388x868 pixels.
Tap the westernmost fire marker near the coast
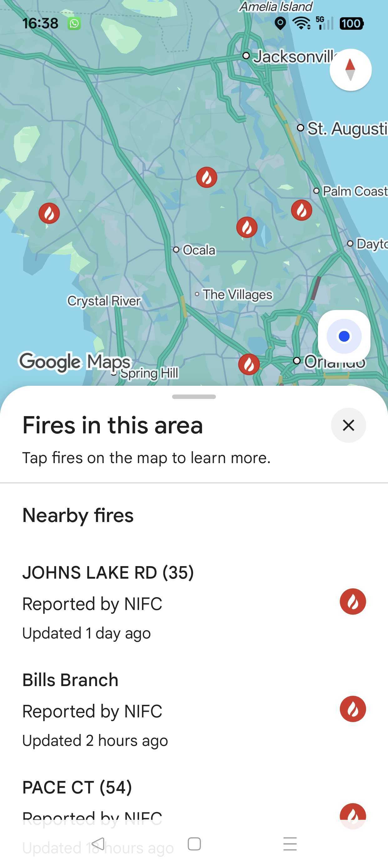[x=49, y=213]
